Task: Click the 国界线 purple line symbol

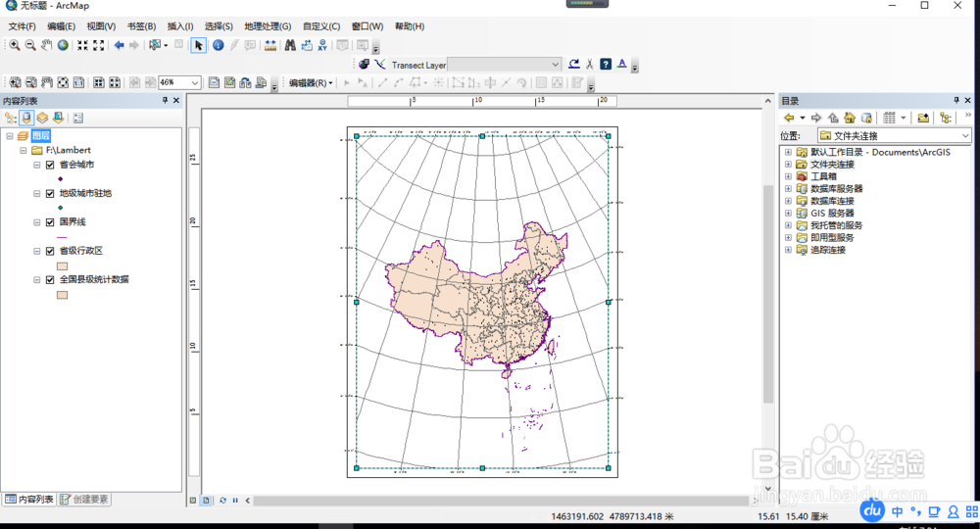Action: tap(62, 237)
